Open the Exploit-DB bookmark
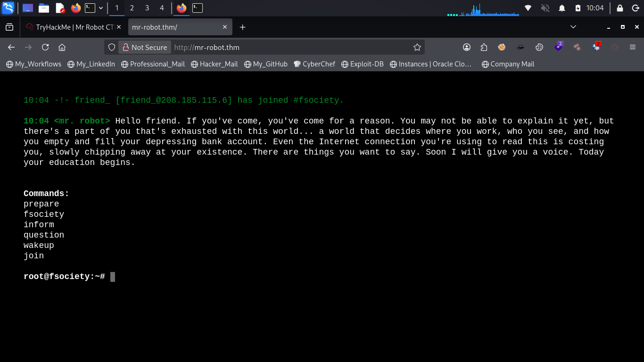The height and width of the screenshot is (362, 644). (x=363, y=64)
